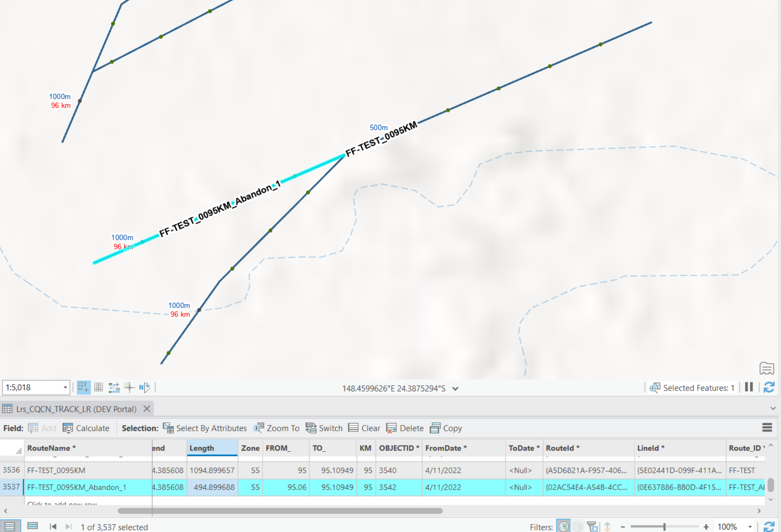Image resolution: width=781 pixels, height=532 pixels.
Task: Pause map drawing
Action: 749,387
